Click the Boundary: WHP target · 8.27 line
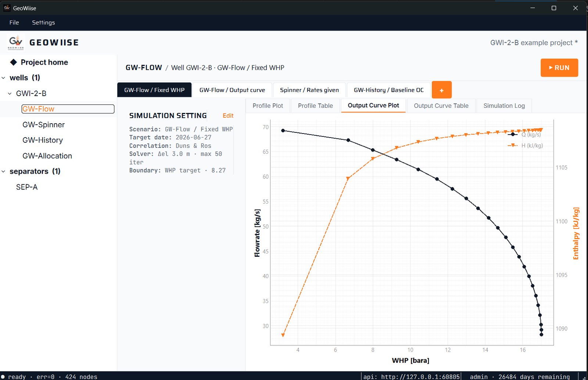 [178, 170]
